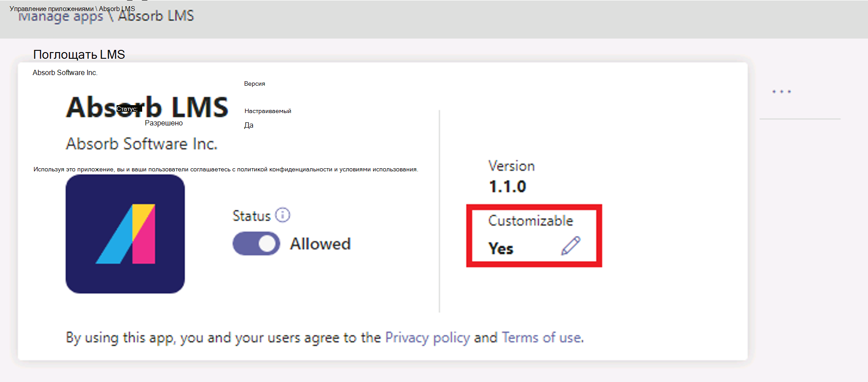Toggle the Allowed status switch off
The width and height of the screenshot is (868, 382).
(x=257, y=243)
